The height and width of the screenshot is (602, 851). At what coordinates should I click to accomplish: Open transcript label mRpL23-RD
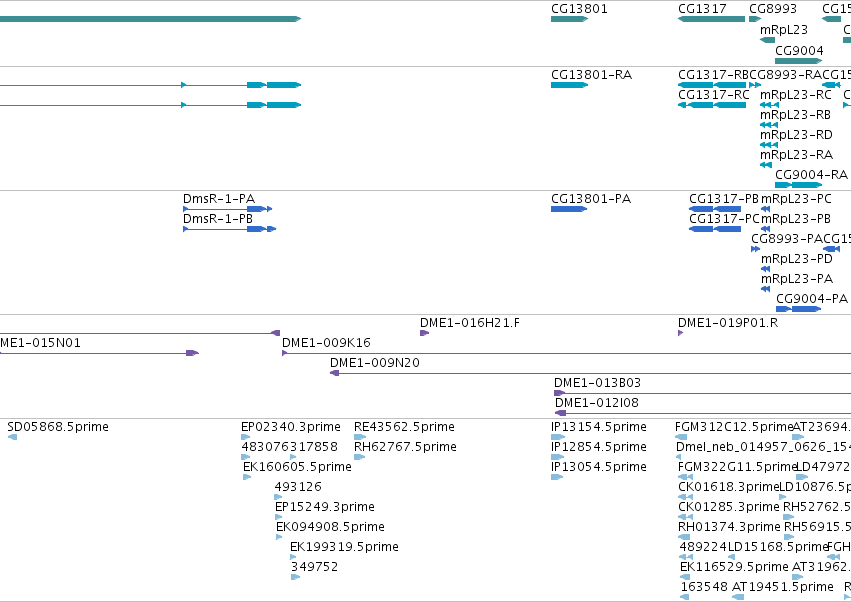pyautogui.click(x=796, y=135)
